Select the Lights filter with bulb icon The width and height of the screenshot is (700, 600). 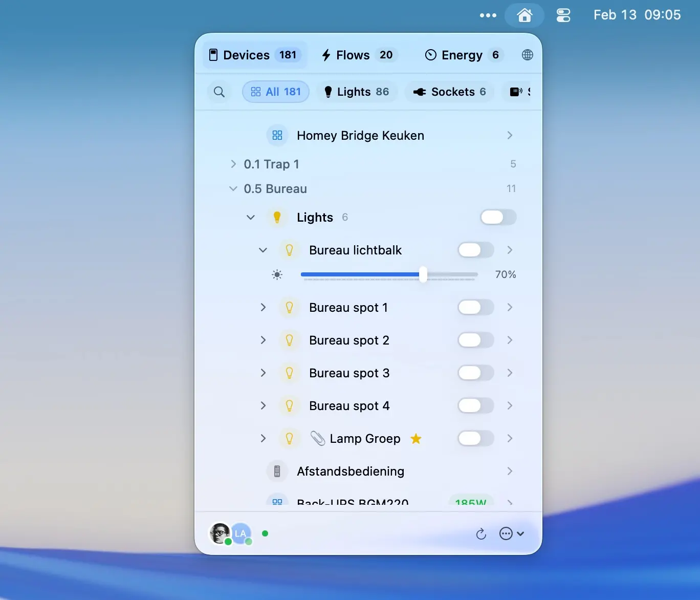[x=357, y=92]
